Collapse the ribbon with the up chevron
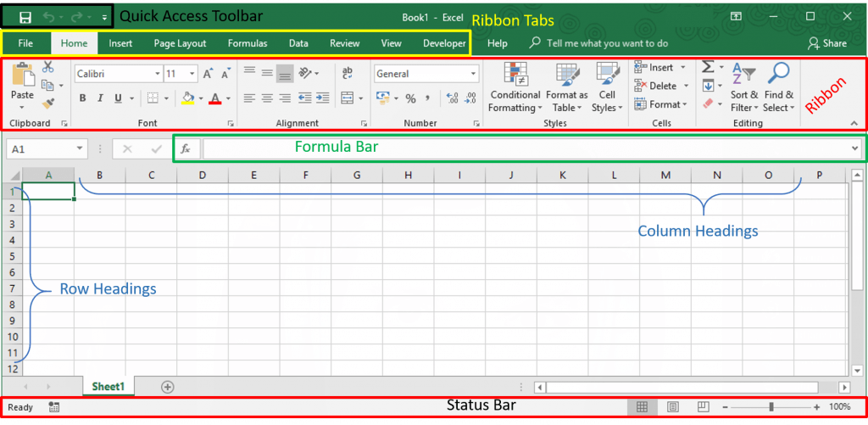 [x=854, y=122]
